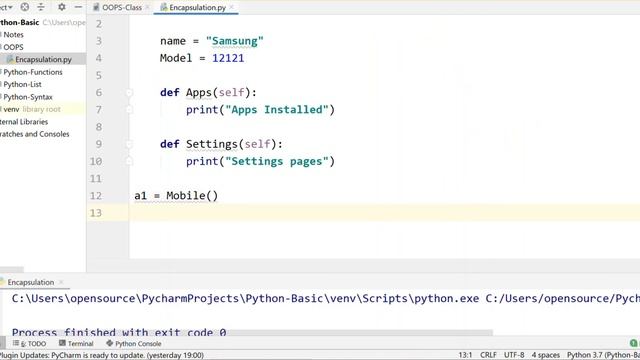Screen dimensions: 640x360
Task: Open the TODO tool window
Action: coord(29,344)
